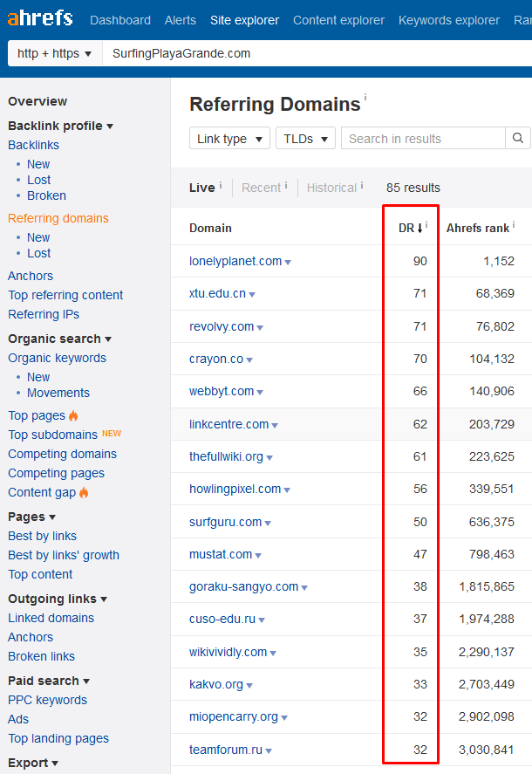Click the info icon beside Ahrefs rank

(514, 225)
